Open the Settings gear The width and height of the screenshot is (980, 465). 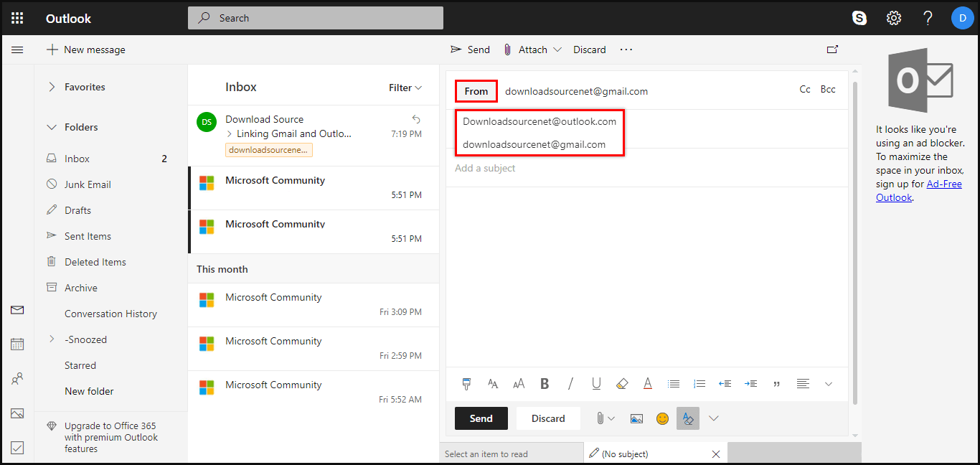[x=893, y=18]
